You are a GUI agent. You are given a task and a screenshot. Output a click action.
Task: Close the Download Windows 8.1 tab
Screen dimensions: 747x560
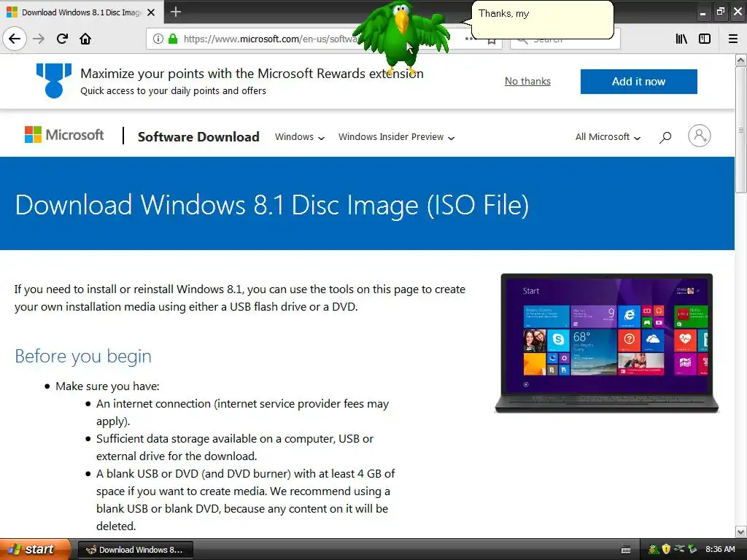click(x=151, y=12)
